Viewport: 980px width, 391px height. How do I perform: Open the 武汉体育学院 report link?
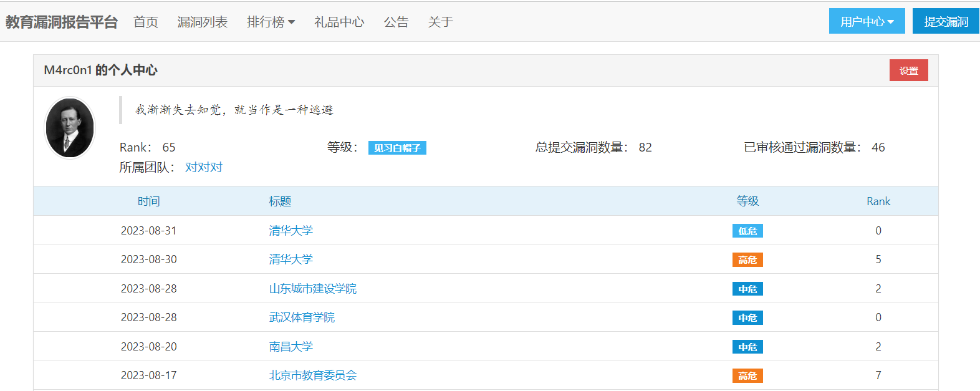(x=302, y=317)
